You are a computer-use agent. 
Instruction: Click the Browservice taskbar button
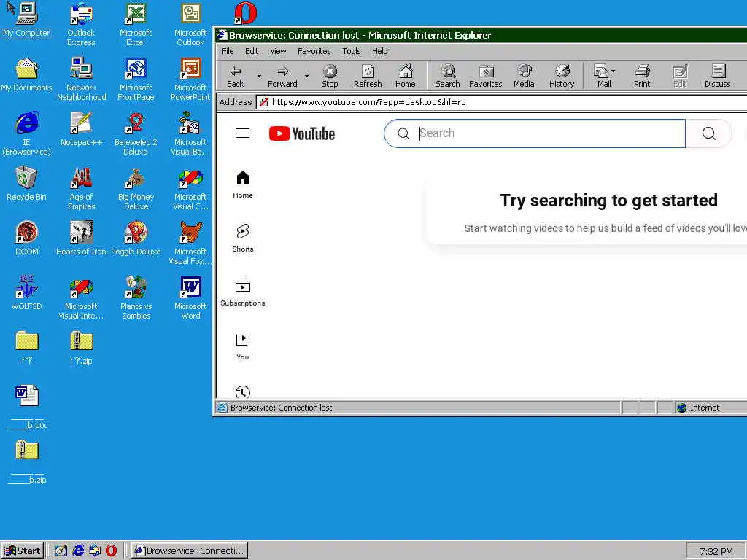click(x=190, y=551)
